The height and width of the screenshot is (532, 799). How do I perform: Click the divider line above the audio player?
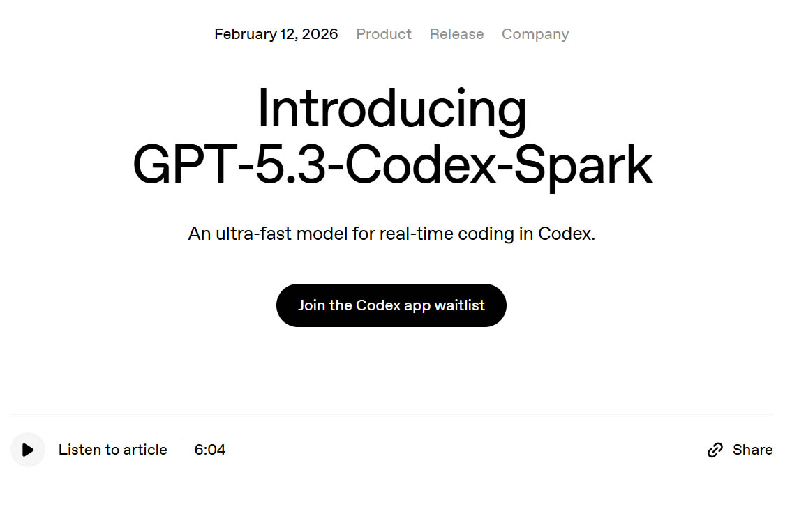391,415
